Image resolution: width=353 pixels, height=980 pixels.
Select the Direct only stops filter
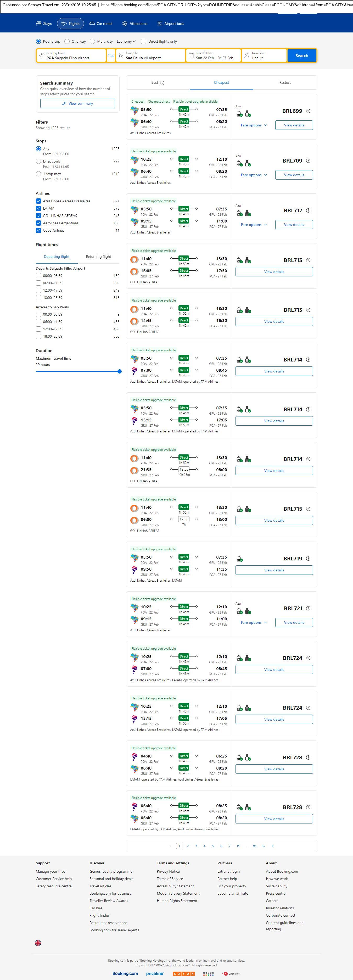(x=38, y=161)
